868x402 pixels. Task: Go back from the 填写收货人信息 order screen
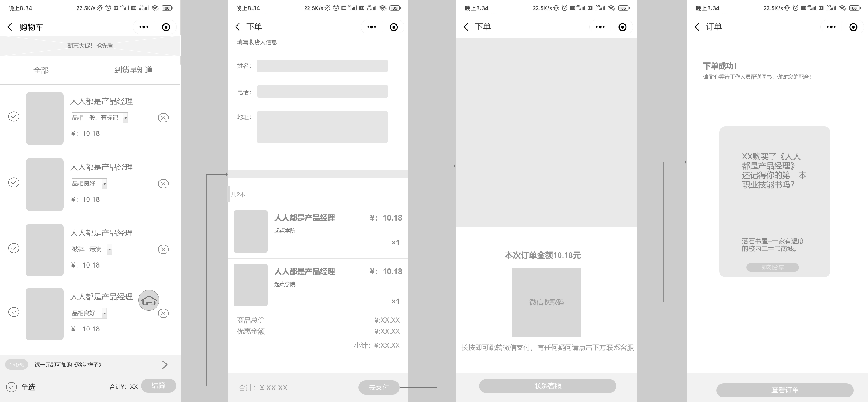pos(238,27)
